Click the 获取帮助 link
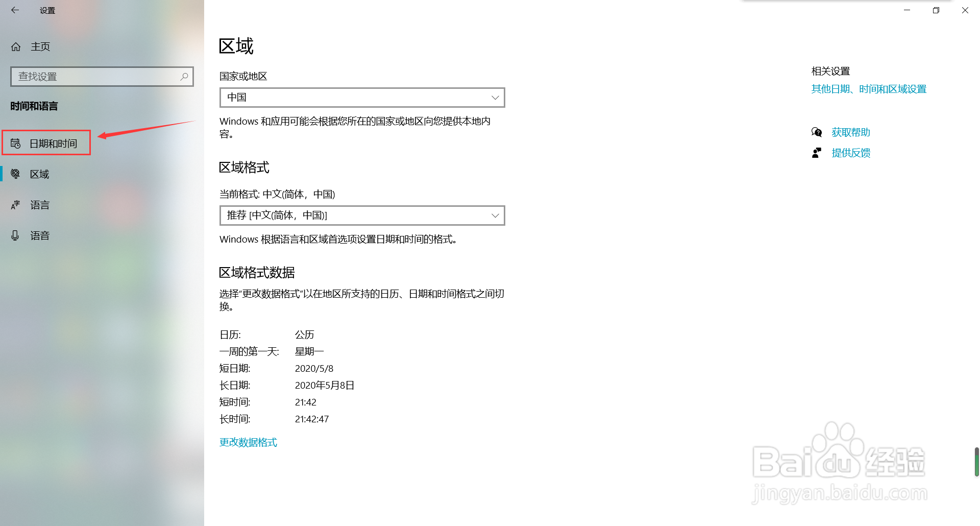Viewport: 980px width, 526px height. [851, 132]
